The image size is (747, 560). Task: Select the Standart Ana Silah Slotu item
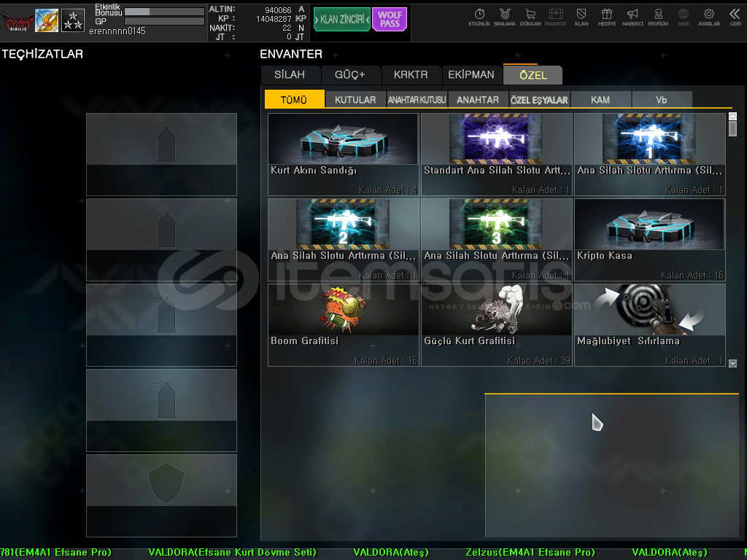[496, 155]
